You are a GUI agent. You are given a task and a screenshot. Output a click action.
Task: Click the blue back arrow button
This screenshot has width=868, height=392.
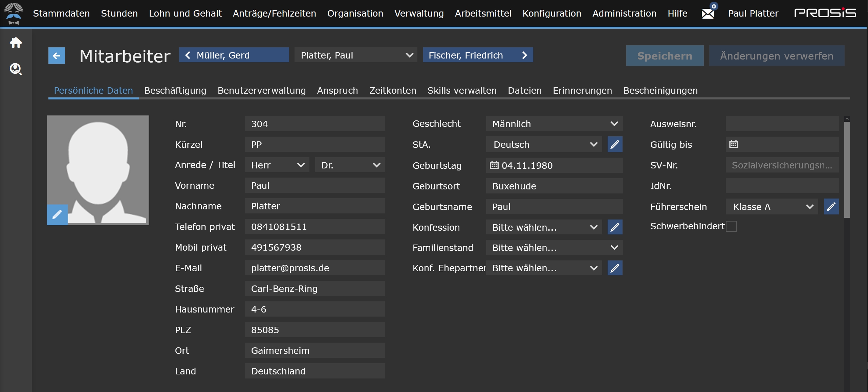(x=57, y=56)
